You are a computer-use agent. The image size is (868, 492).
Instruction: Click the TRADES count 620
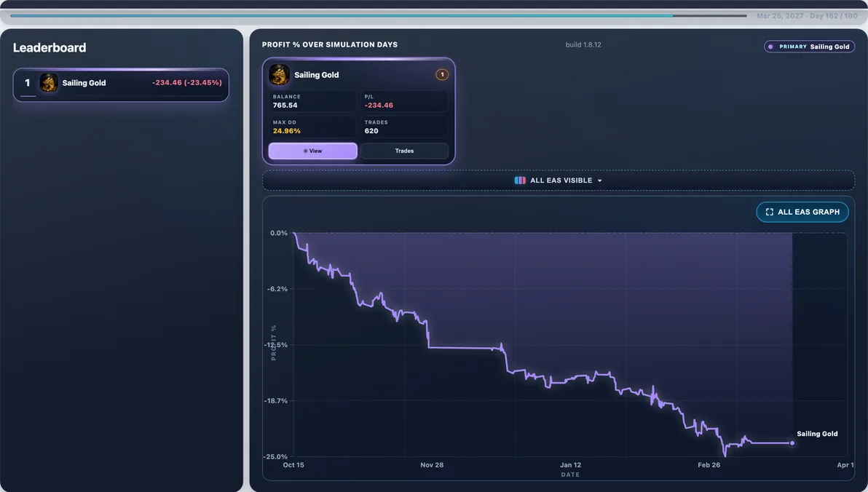371,131
